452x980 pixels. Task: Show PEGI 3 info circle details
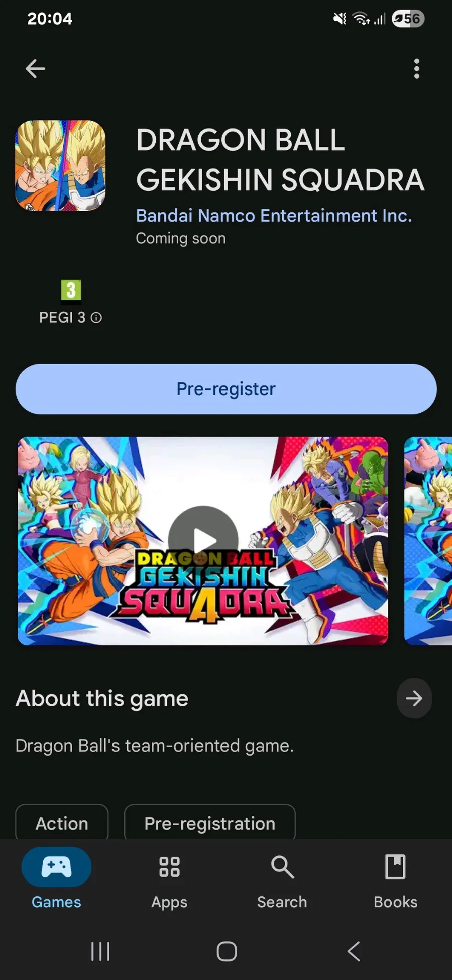tap(96, 318)
